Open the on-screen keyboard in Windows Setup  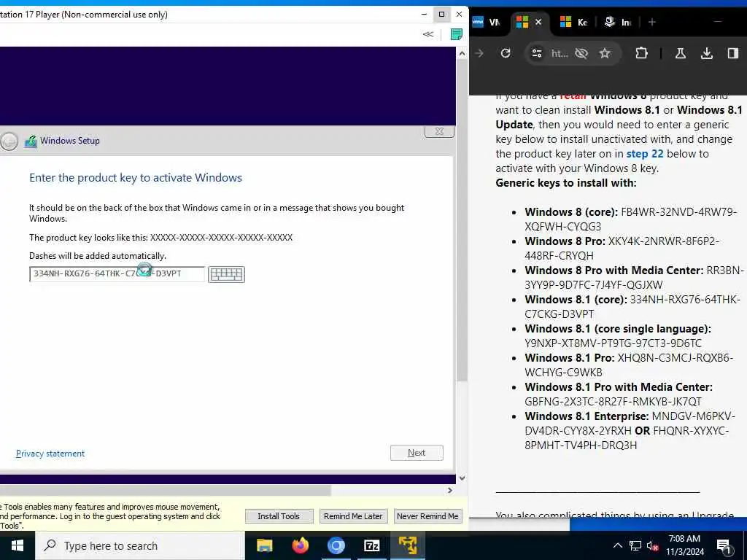(x=226, y=274)
